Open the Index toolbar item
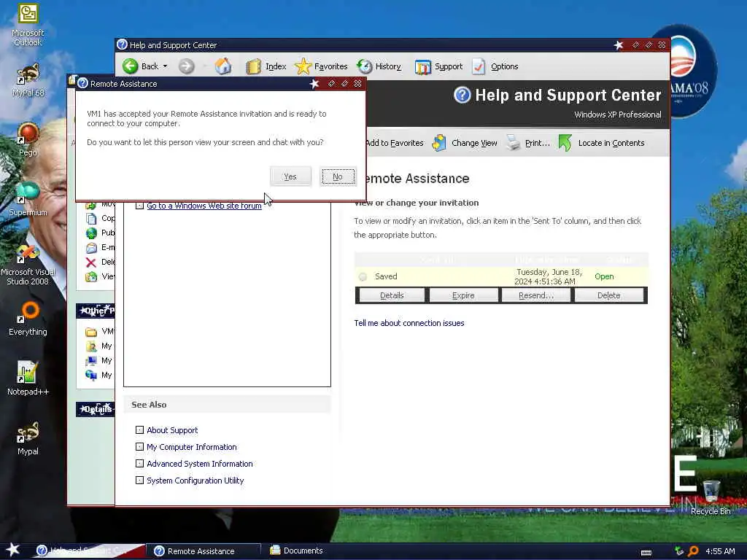The width and height of the screenshot is (747, 560). [x=266, y=66]
